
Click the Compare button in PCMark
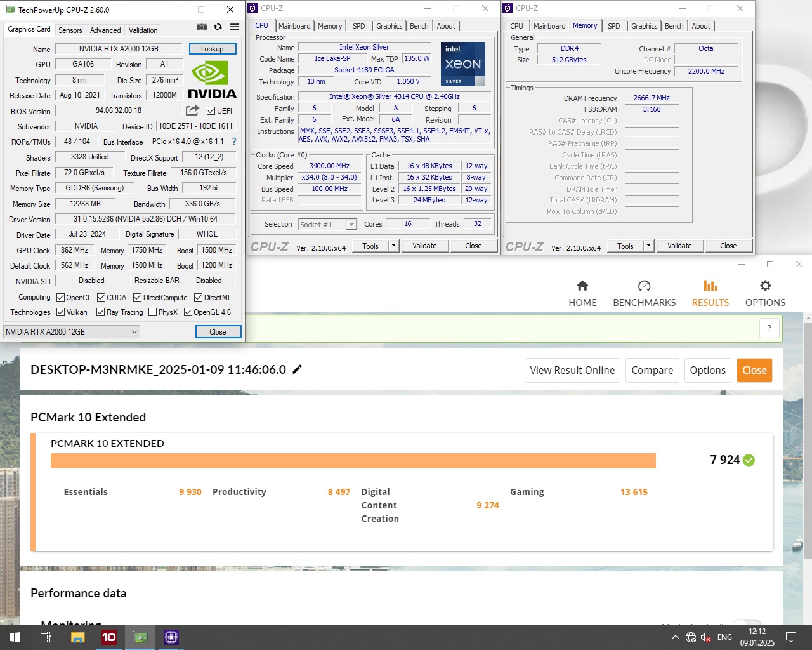652,370
